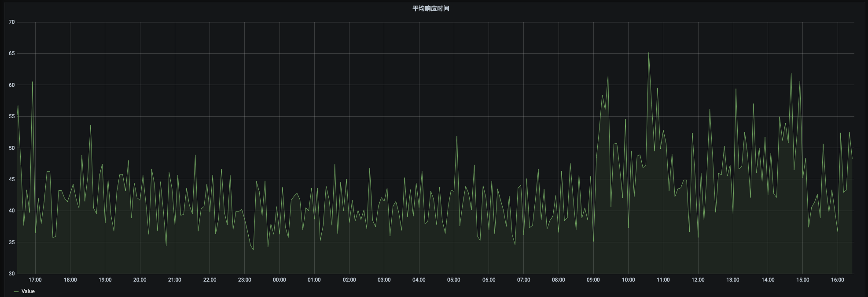Image resolution: width=868 pixels, height=297 pixels.
Task: Select the 04:00 time axis label
Action: [419, 280]
